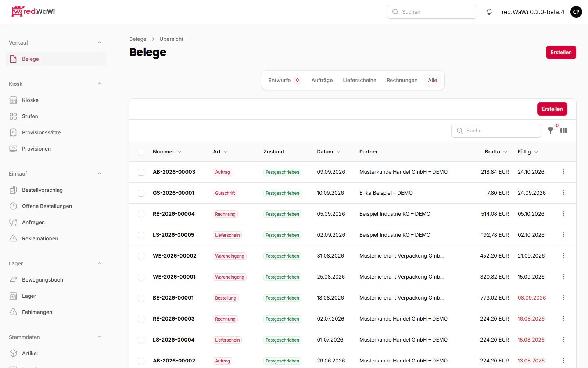Image resolution: width=588 pixels, height=368 pixels.
Task: Click the top Erstellen button beside the Belege title
Action: [x=561, y=52]
